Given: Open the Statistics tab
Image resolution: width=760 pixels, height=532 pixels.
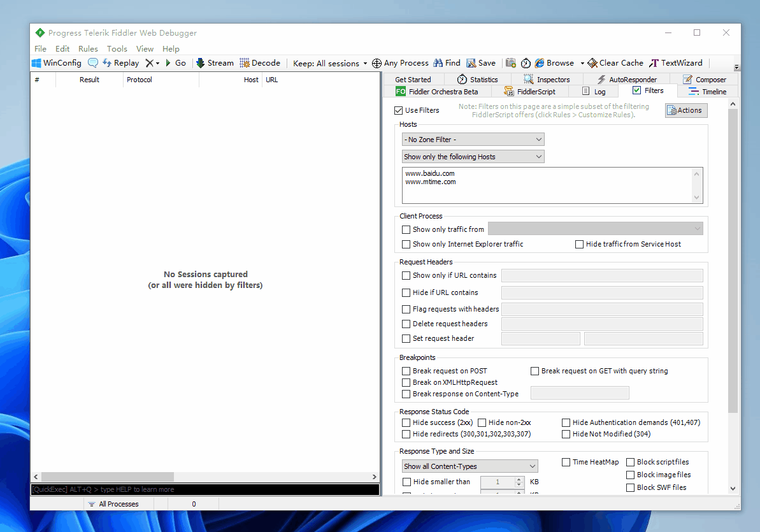Looking at the screenshot, I should pos(477,80).
